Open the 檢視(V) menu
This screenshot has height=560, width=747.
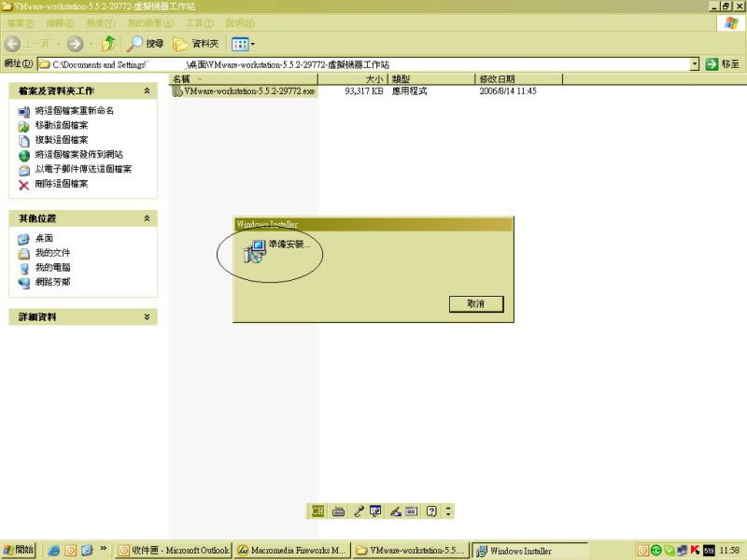coord(101,22)
